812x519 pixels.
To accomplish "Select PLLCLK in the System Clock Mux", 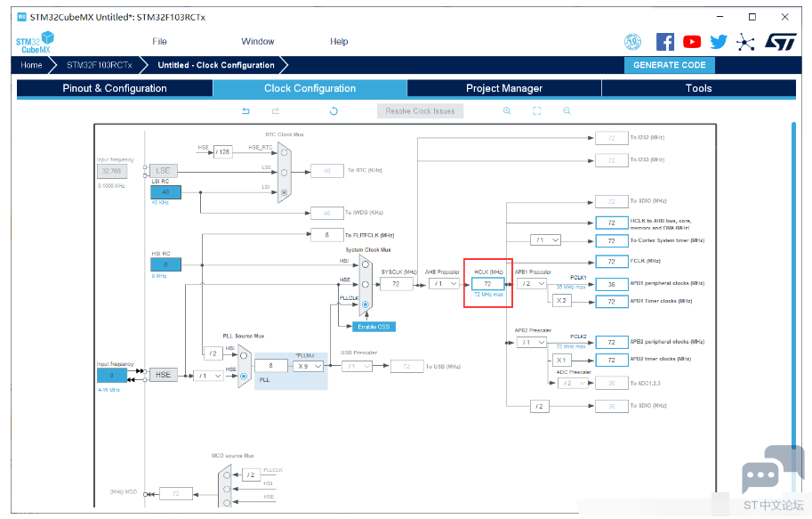I will (366, 304).
